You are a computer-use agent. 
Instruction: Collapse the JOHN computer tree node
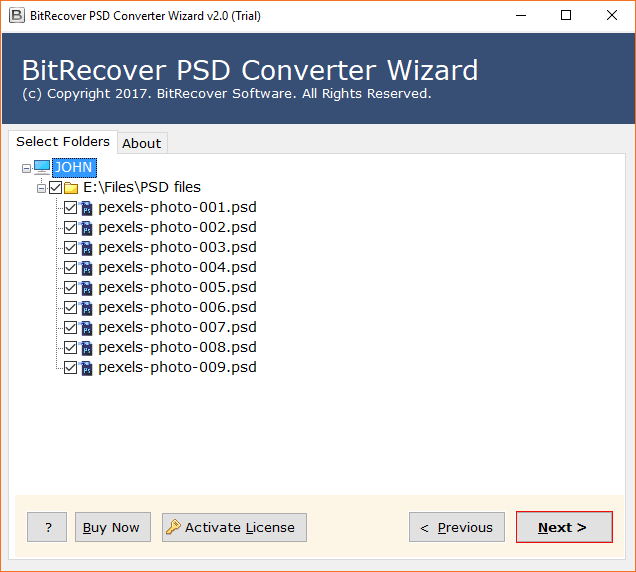[26, 168]
